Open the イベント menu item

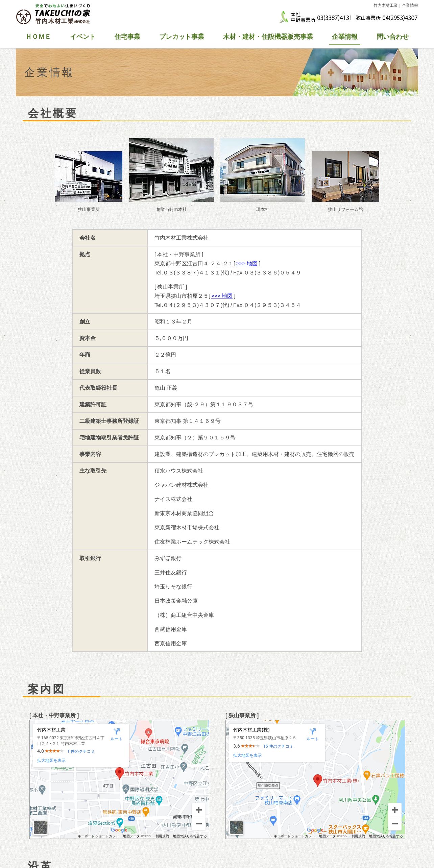coord(82,37)
